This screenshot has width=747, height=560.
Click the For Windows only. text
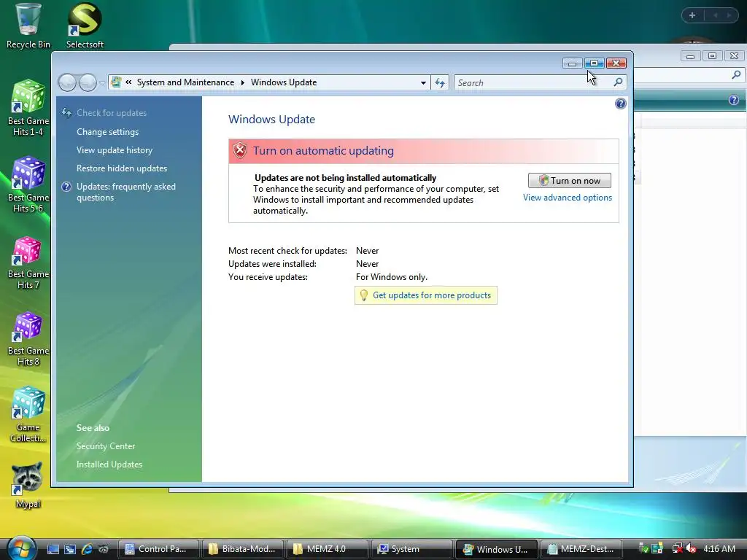point(392,276)
